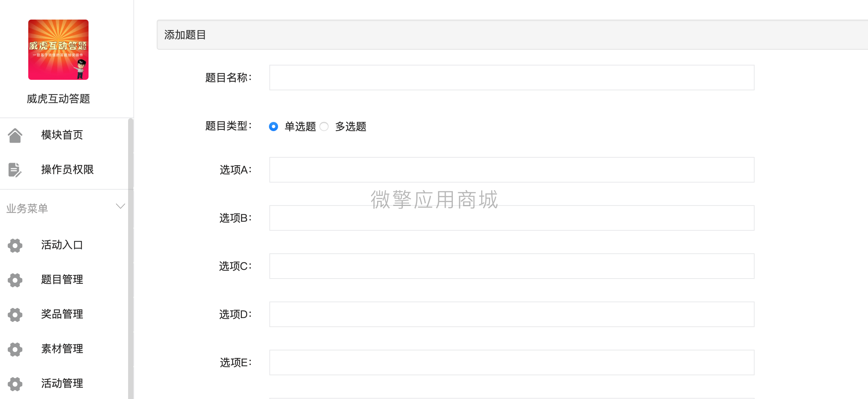Click the 威虎互动答题 logo image

(58, 50)
